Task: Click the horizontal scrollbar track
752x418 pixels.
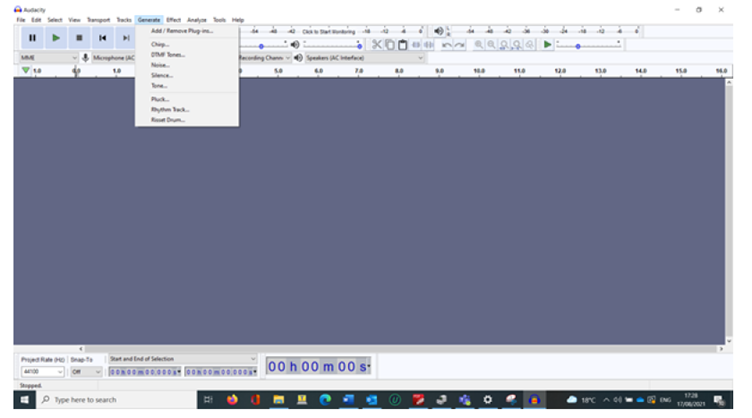Action: point(400,349)
